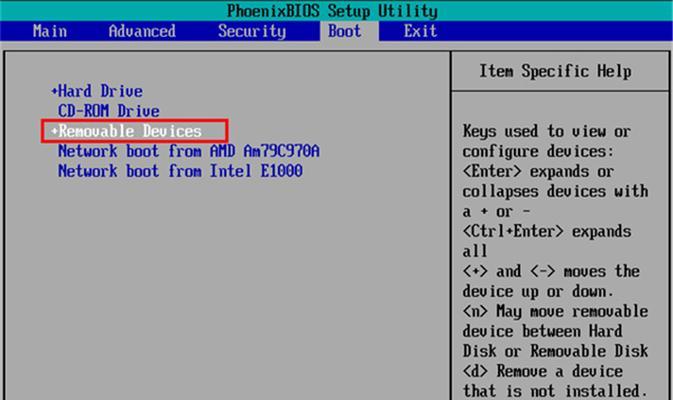Select the CD-ROM Drive boot entry
Image resolution: width=673 pixels, height=400 pixels.
[x=109, y=111]
